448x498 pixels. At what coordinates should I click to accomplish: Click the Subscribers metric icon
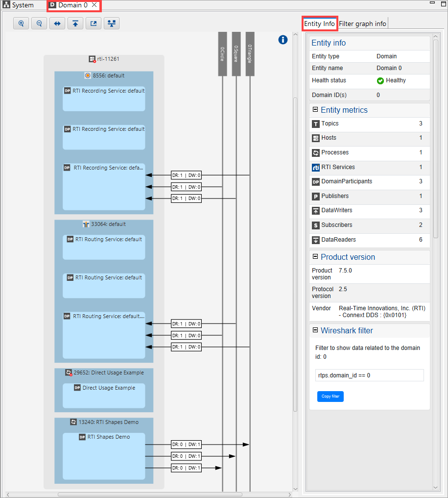pyautogui.click(x=316, y=225)
